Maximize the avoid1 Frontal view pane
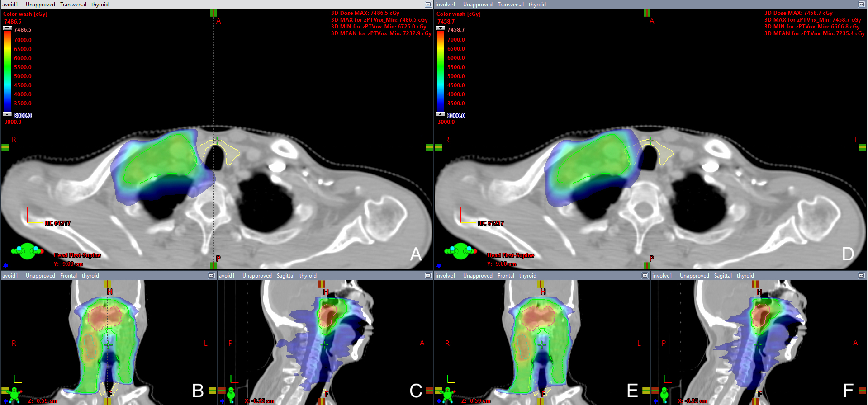Viewport: 868px width, 405px height. tap(211, 275)
